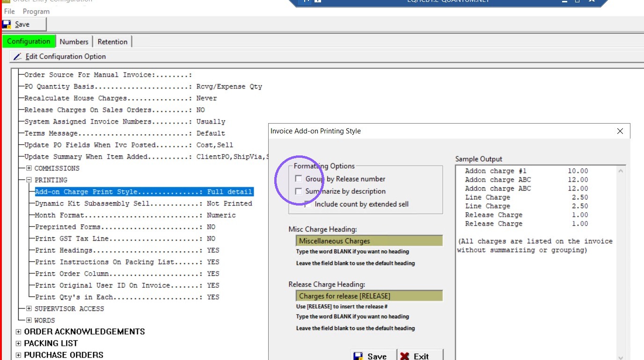Screen dimensions: 644x360
Task: Select Dynamic Kit Subassembly Sell row
Action: 144,204
